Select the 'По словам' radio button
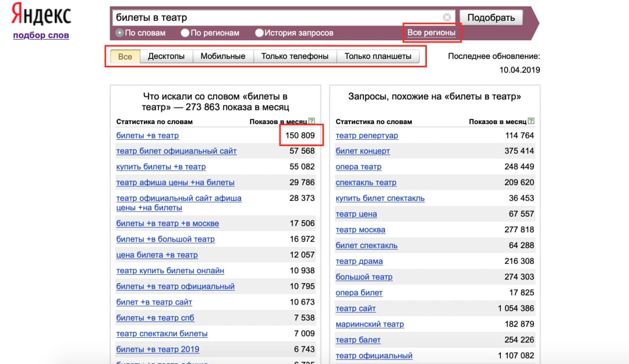 119,33
